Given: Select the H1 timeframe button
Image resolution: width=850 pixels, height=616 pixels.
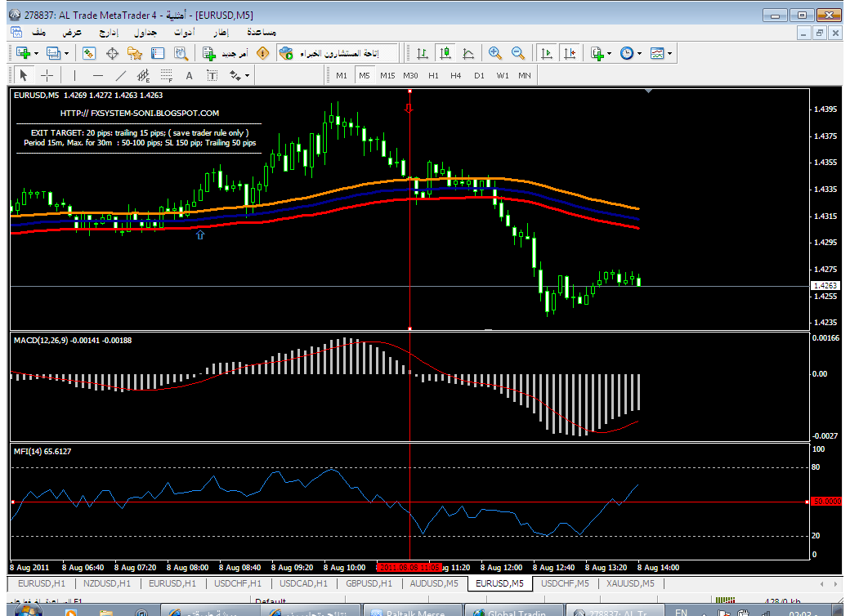Looking at the screenshot, I should tap(433, 75).
